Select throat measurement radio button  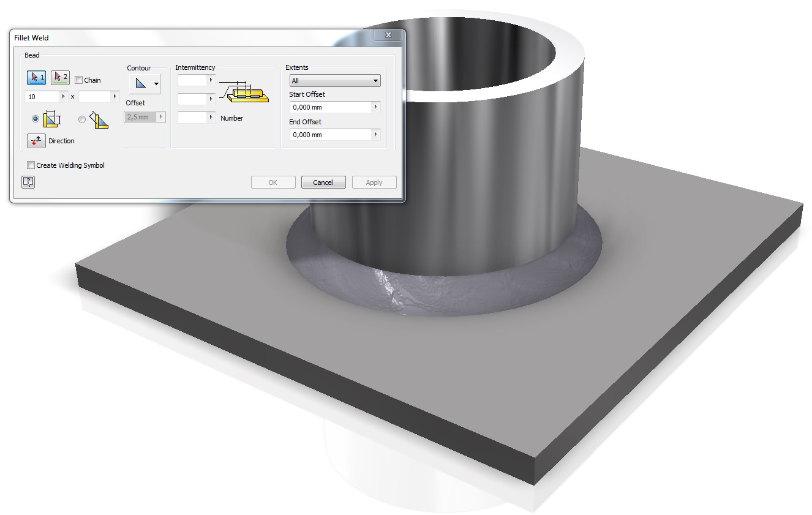point(82,119)
